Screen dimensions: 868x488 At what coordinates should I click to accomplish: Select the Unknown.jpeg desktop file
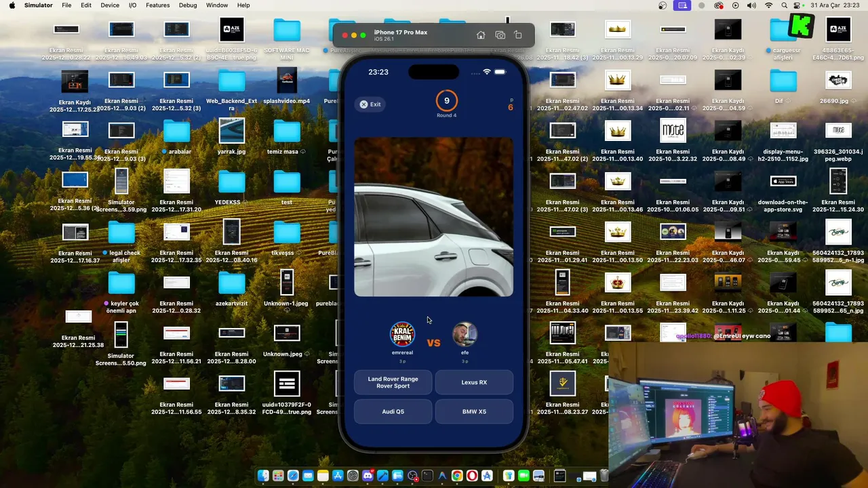click(287, 333)
